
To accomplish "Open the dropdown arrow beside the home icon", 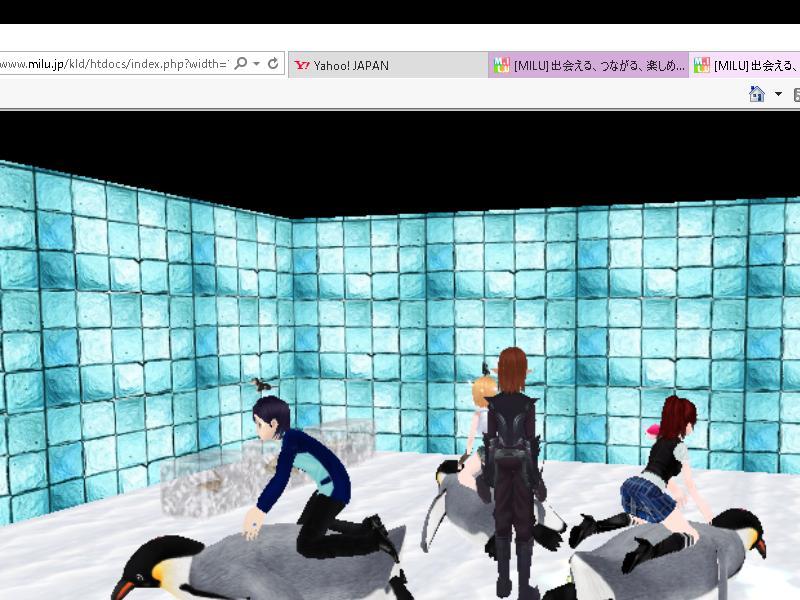I will tap(778, 94).
